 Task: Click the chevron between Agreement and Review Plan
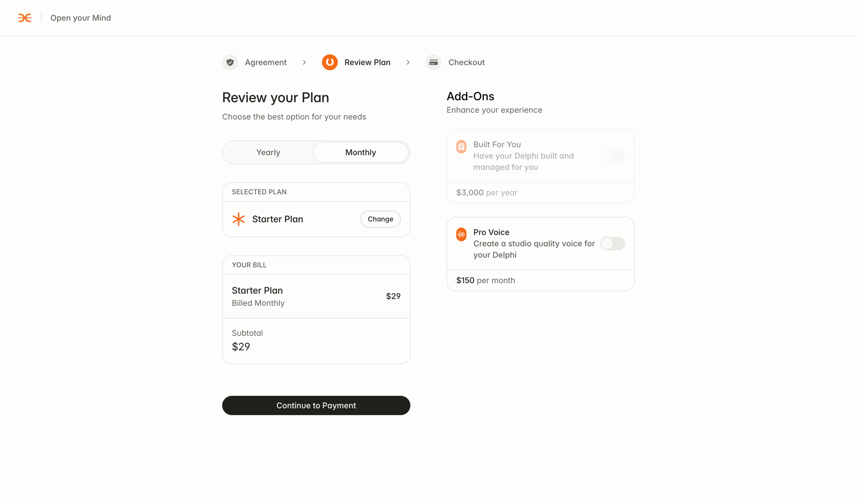[304, 62]
